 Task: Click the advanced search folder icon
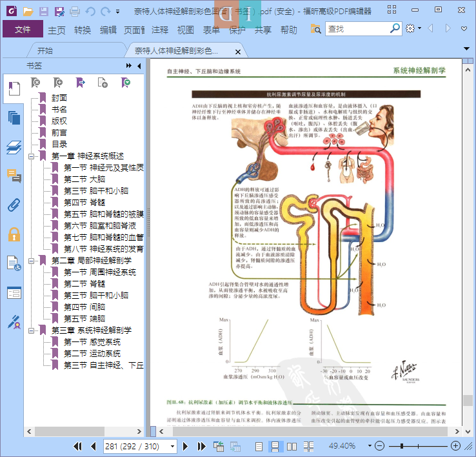[x=315, y=29]
